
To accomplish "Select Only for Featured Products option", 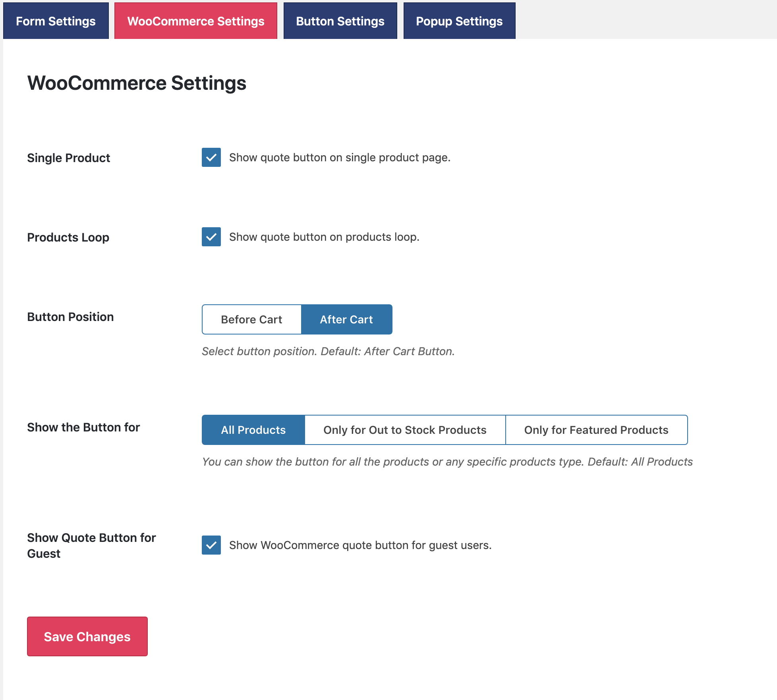I will pos(595,429).
